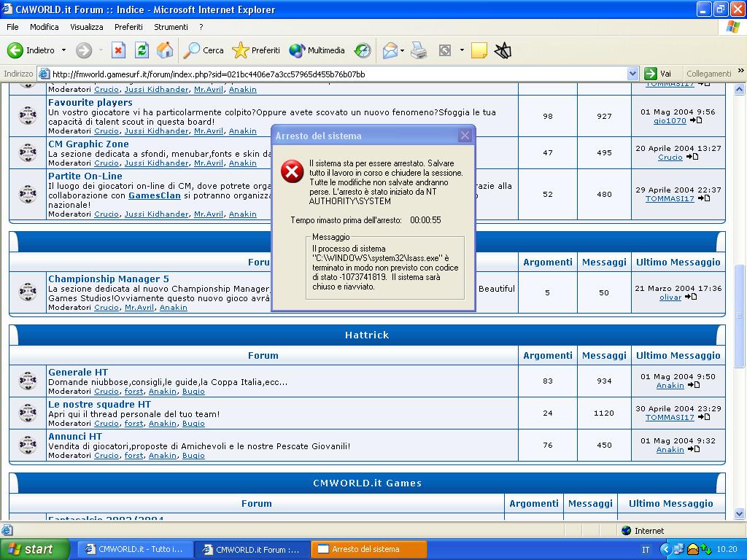Stop page loading with the red X icon

(x=118, y=50)
